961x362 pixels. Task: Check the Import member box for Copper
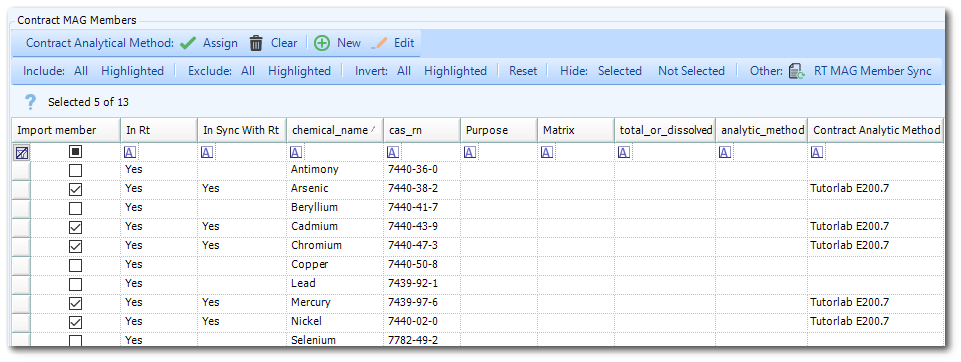click(75, 265)
